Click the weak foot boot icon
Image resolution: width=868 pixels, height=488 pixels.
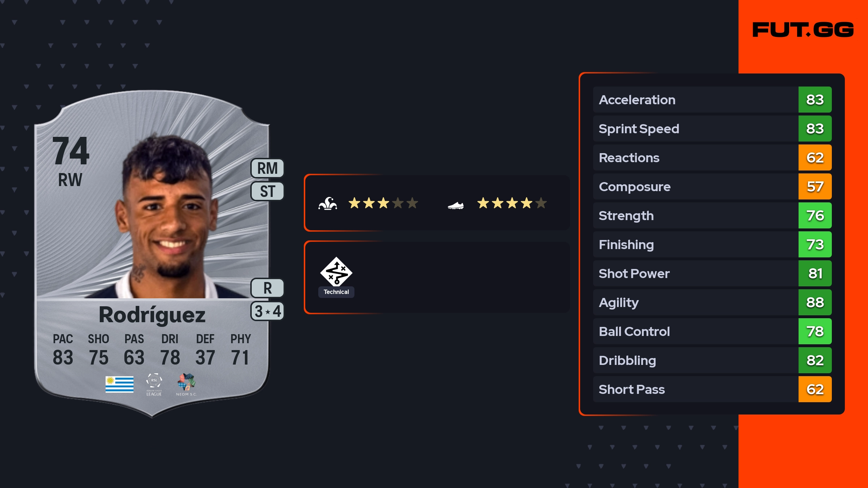(x=455, y=206)
